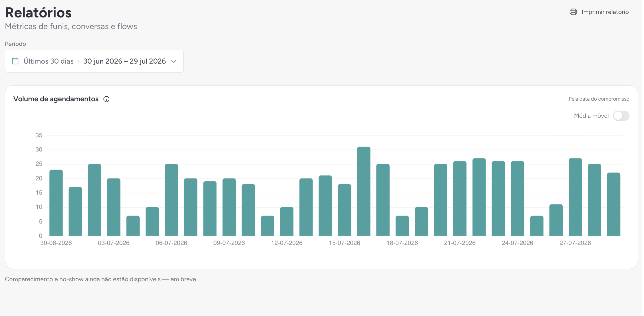Click the Imprimir relatório label
Viewport: 644px width, 316px height.
tap(605, 12)
